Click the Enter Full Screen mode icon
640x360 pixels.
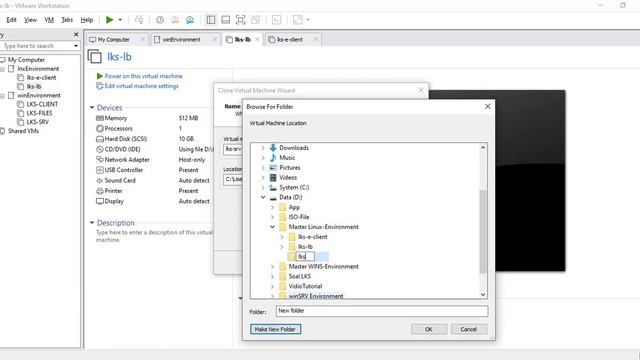click(240, 20)
